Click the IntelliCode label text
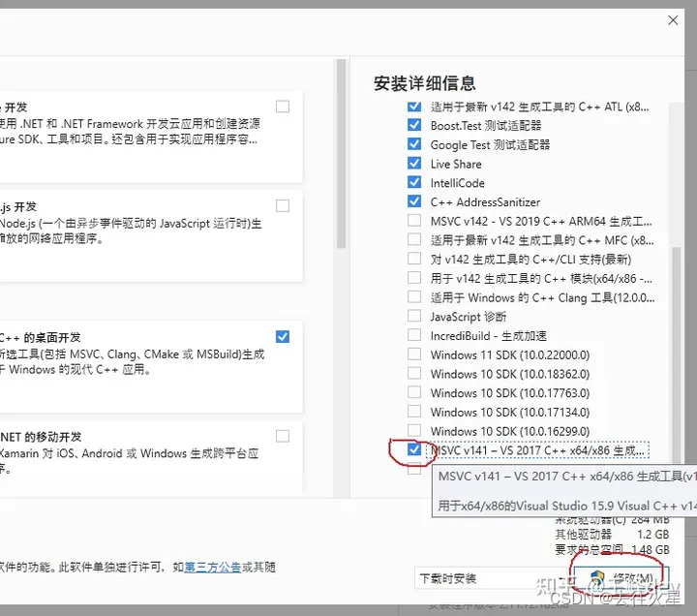 point(457,183)
